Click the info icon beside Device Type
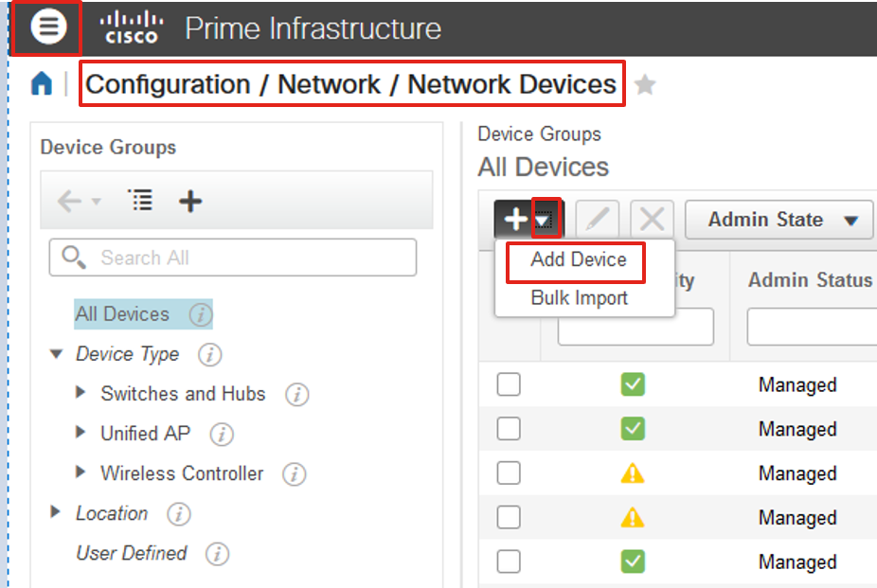 [x=209, y=355]
